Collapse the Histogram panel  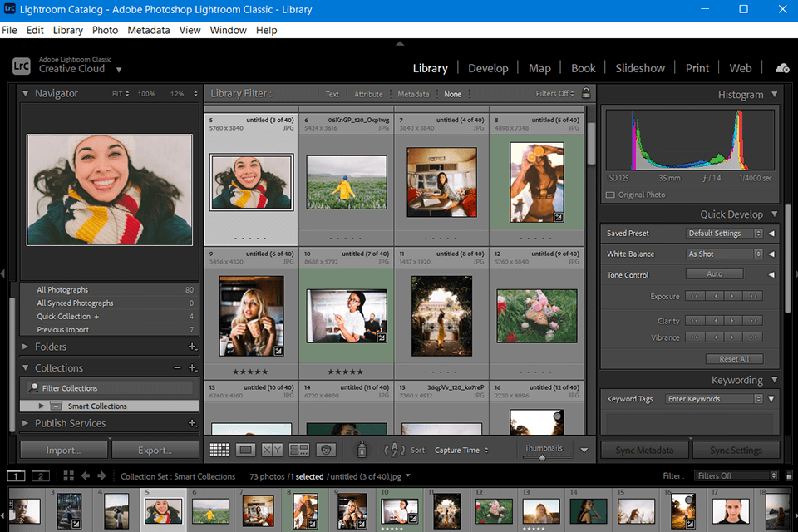[x=775, y=94]
